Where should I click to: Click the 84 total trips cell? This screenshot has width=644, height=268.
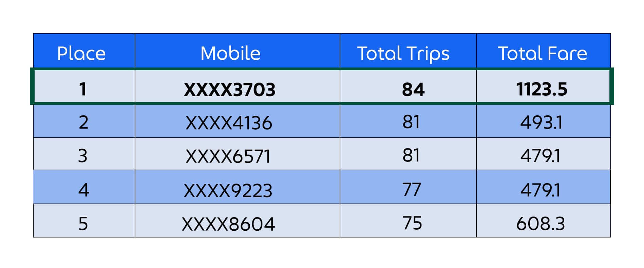(x=408, y=86)
